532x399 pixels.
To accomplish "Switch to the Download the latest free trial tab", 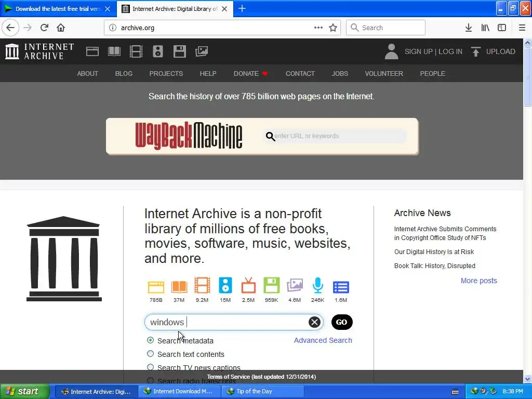I will (58, 9).
